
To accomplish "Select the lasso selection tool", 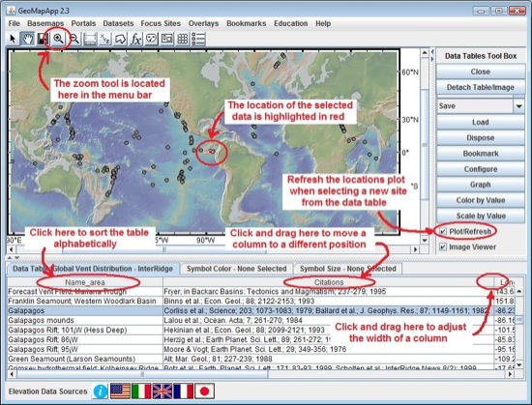I will pyautogui.click(x=121, y=39).
